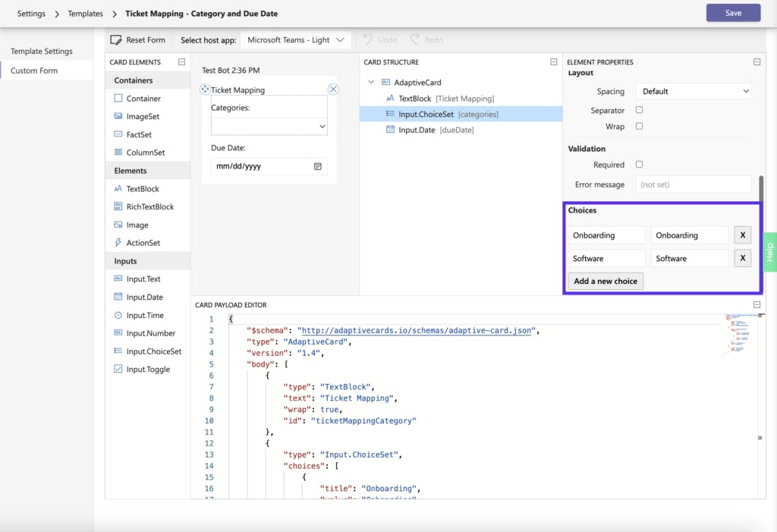Go to Template Settings in sidebar

coord(42,52)
